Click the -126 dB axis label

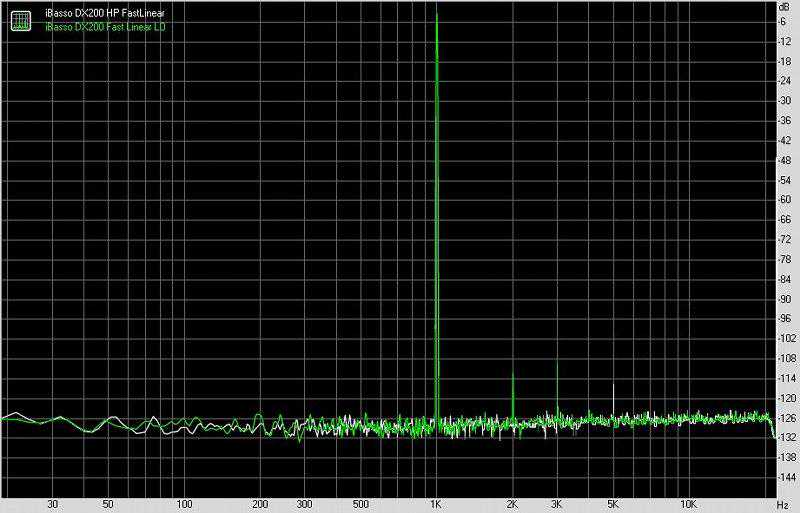786,418
